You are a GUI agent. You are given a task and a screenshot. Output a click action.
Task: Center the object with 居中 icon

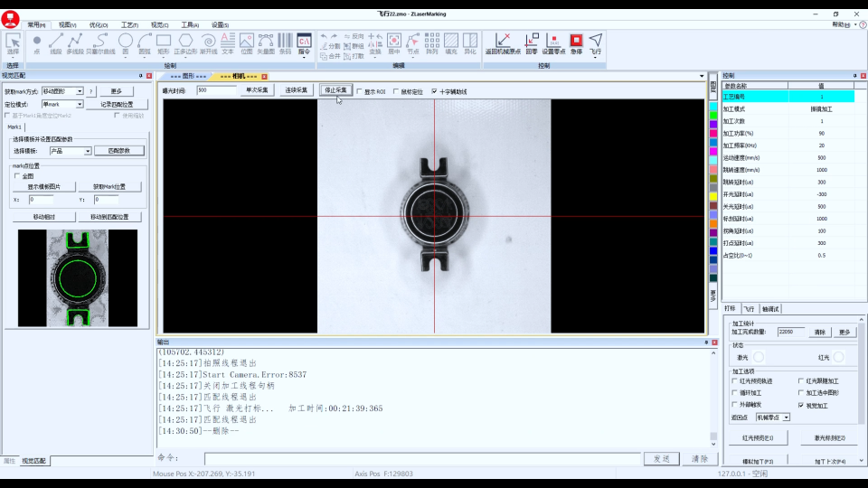(393, 44)
